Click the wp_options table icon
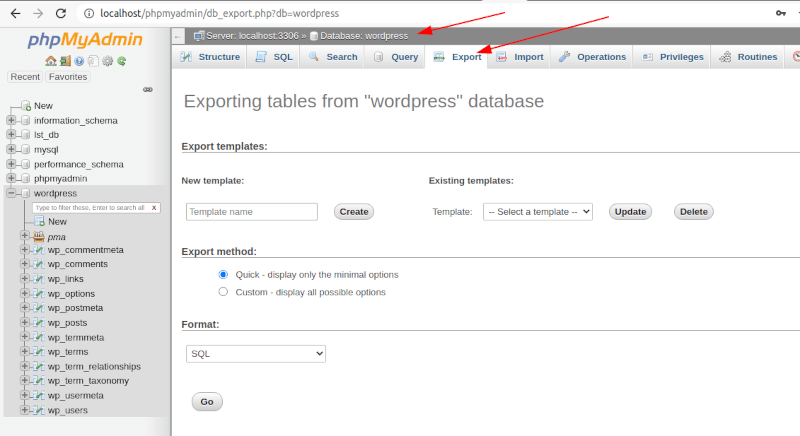This screenshot has height=436, width=800. [38, 294]
